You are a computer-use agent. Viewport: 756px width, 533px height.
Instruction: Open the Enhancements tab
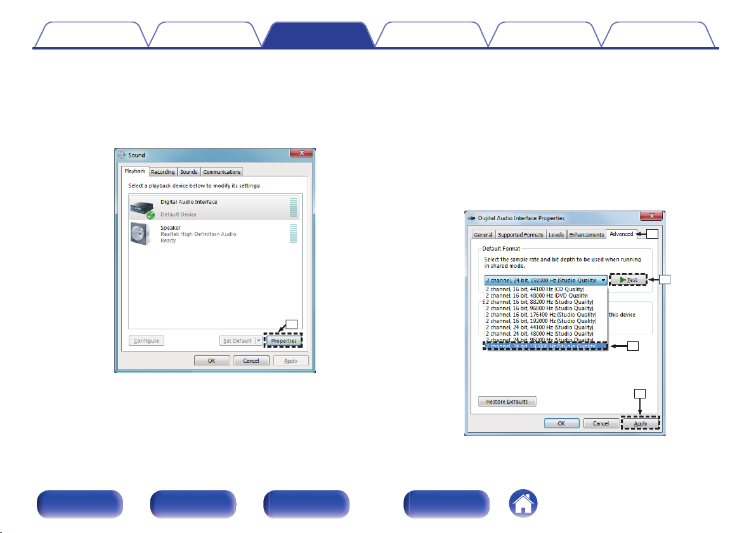pos(586,234)
